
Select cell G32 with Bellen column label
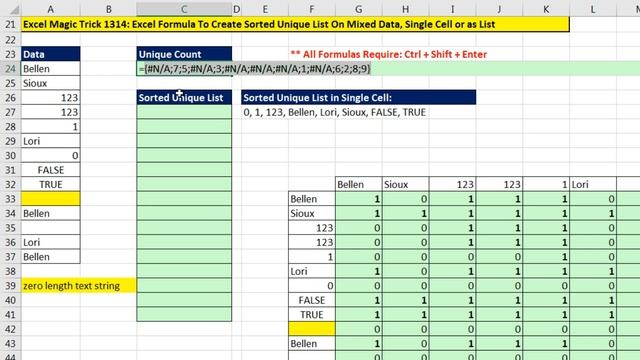click(x=359, y=184)
